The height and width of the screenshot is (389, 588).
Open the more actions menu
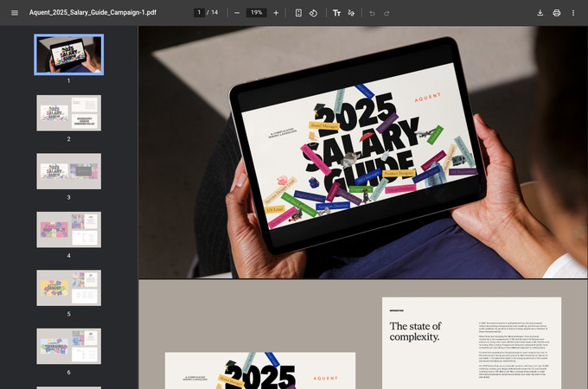pos(573,13)
